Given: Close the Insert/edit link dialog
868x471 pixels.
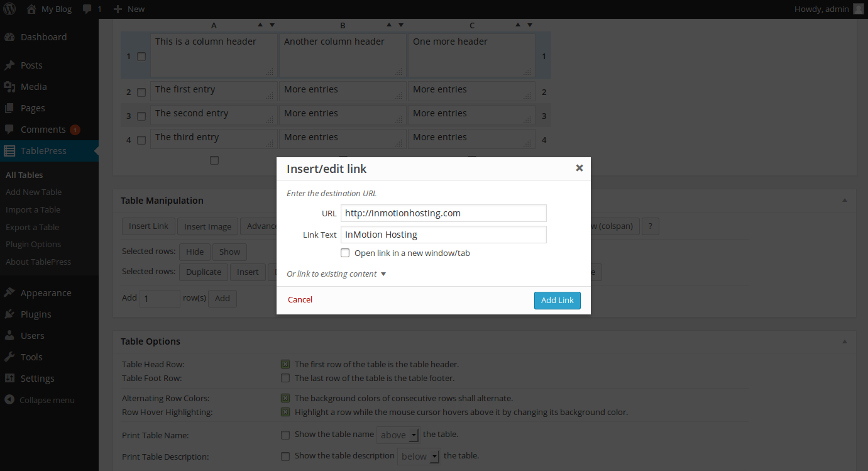Looking at the screenshot, I should (579, 168).
